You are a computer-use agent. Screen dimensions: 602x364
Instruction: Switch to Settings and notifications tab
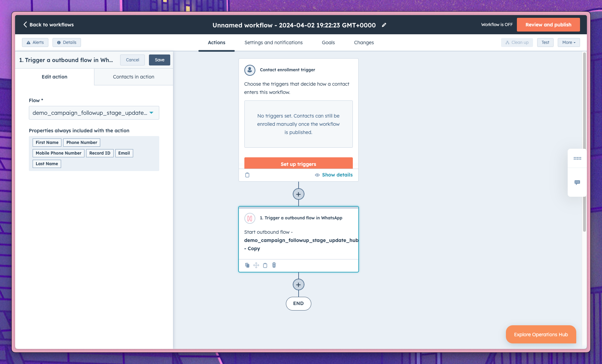tap(273, 43)
